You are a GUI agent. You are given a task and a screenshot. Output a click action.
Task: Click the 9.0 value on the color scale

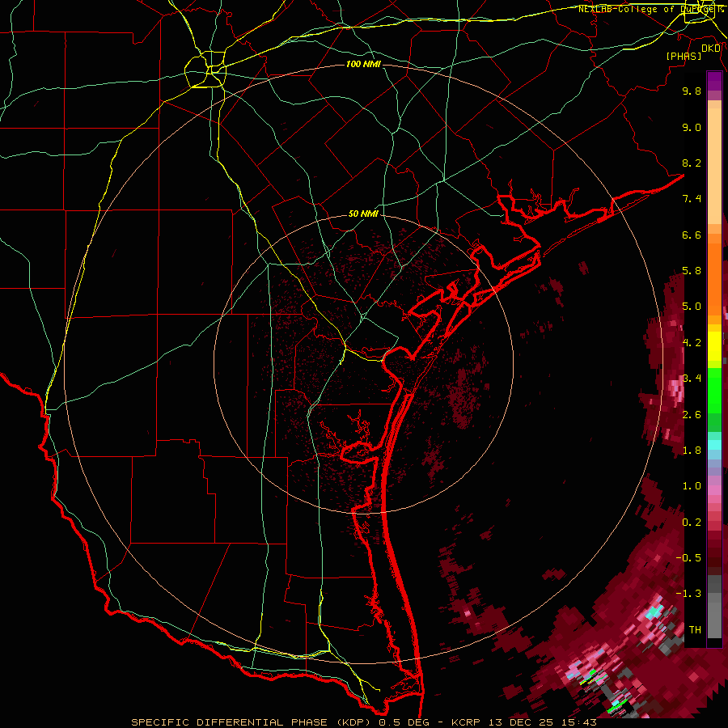pos(692,127)
